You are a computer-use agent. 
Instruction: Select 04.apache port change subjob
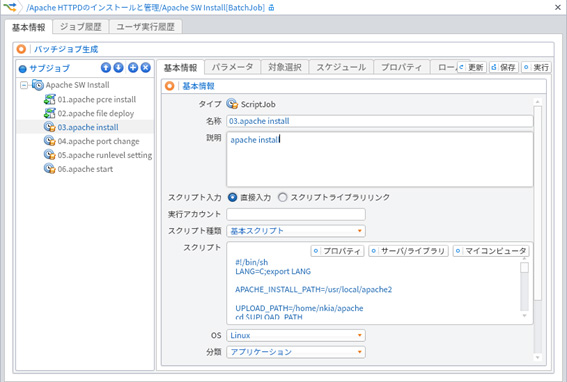pyautogui.click(x=98, y=141)
